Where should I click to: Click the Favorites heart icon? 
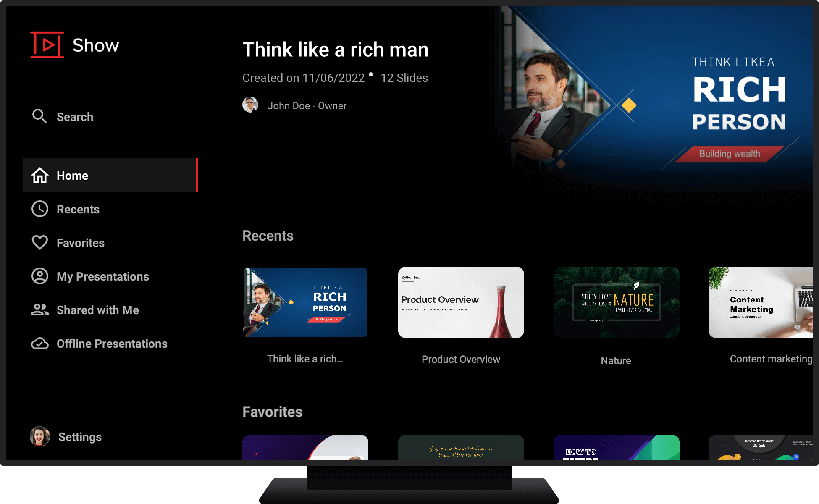click(x=40, y=243)
